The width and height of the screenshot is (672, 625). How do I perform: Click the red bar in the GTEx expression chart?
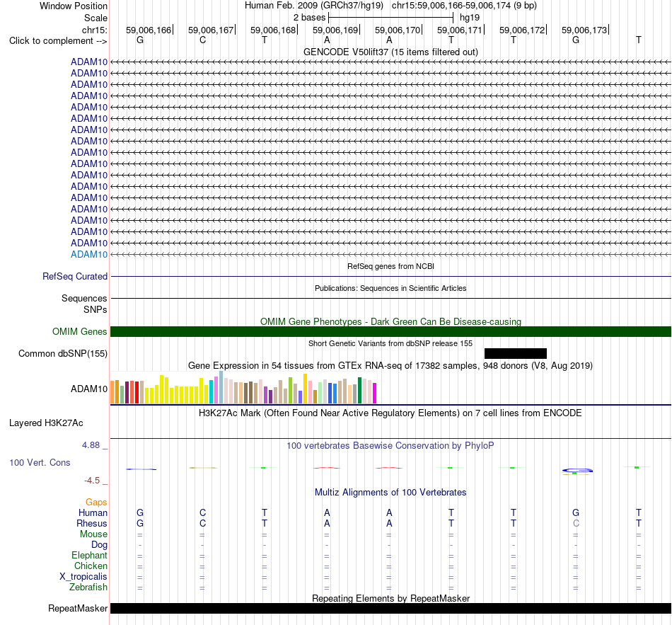[x=137, y=393]
